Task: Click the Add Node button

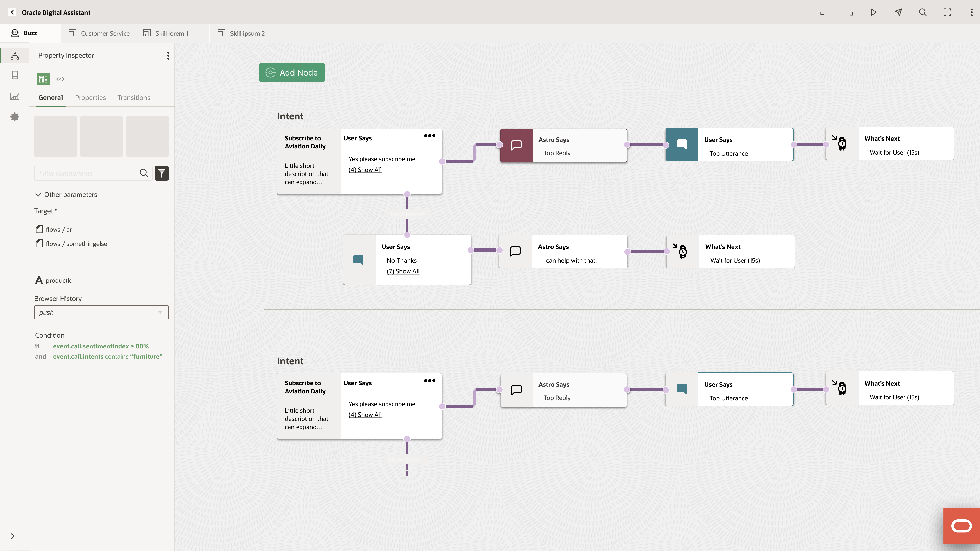Action: pos(292,72)
